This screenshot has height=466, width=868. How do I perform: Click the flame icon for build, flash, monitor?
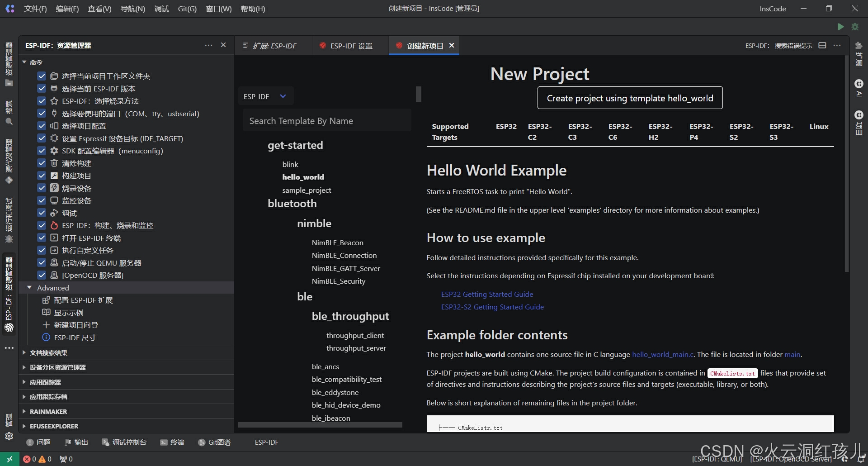[x=54, y=225]
